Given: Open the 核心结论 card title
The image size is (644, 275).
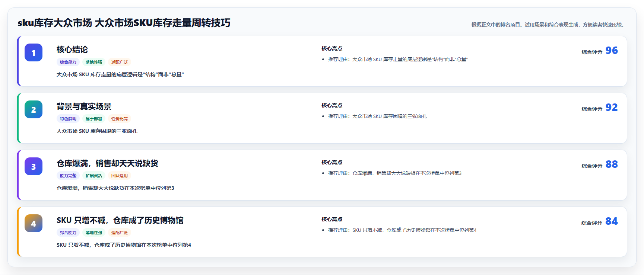Looking at the screenshot, I should [72, 49].
